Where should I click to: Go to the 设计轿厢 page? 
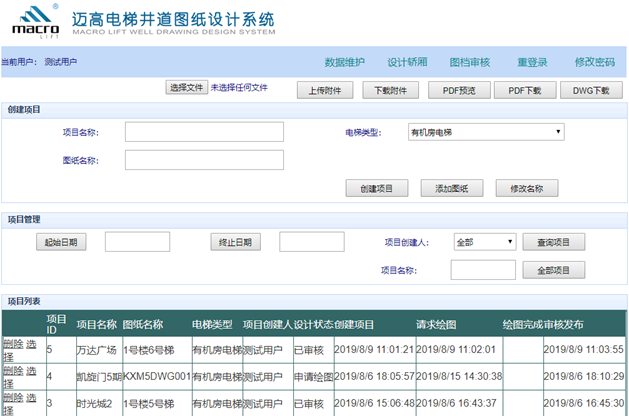pyautogui.click(x=407, y=62)
